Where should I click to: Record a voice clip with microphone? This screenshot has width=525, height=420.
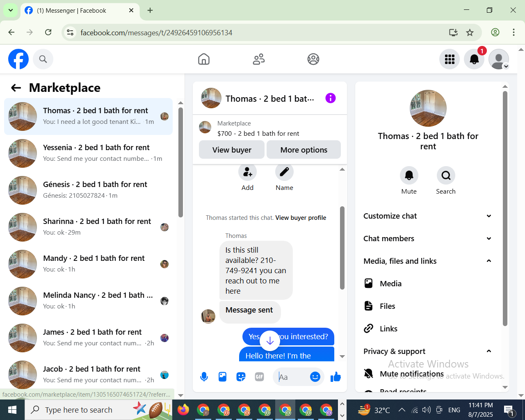point(204,377)
